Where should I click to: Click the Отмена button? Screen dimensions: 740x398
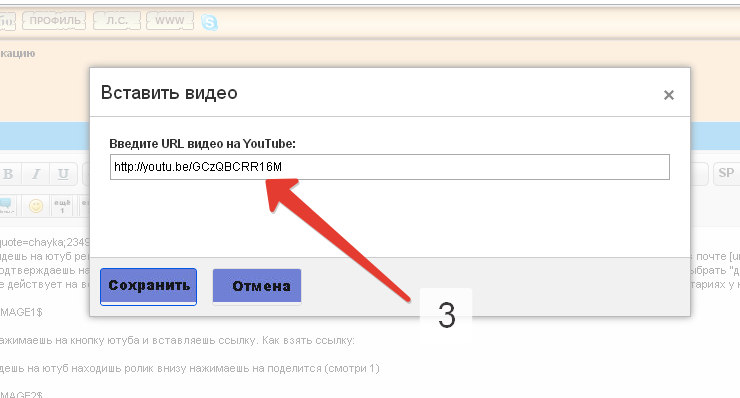click(257, 286)
